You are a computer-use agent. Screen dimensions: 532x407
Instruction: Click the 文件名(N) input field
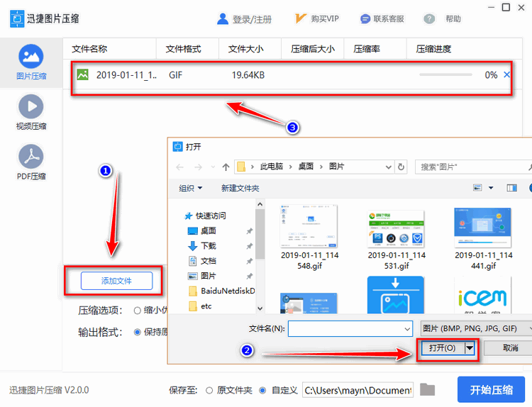click(x=350, y=329)
